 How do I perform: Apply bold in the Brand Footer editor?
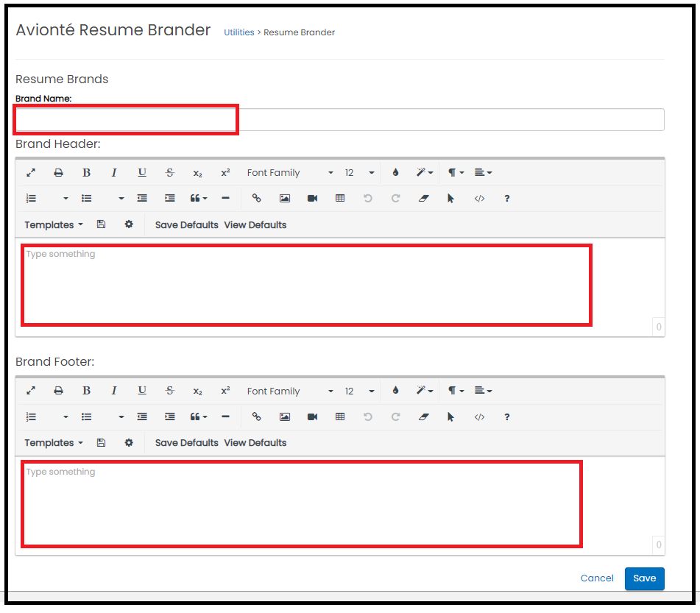coord(87,391)
